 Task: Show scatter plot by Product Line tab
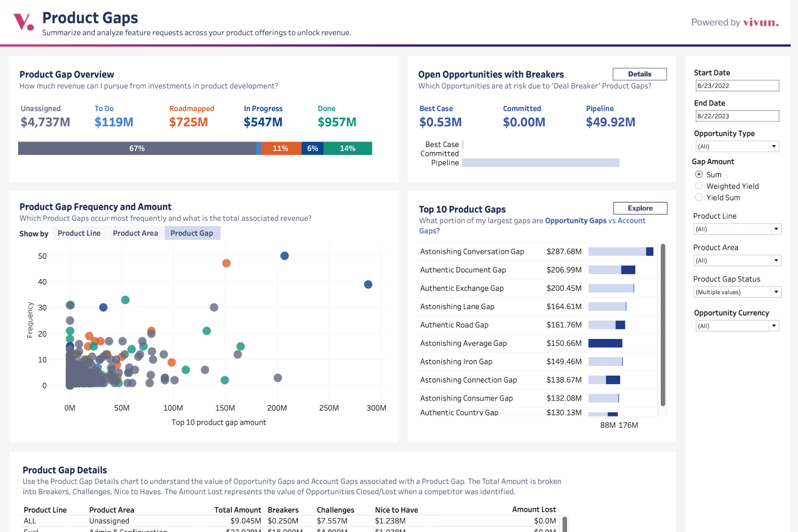tap(79, 233)
